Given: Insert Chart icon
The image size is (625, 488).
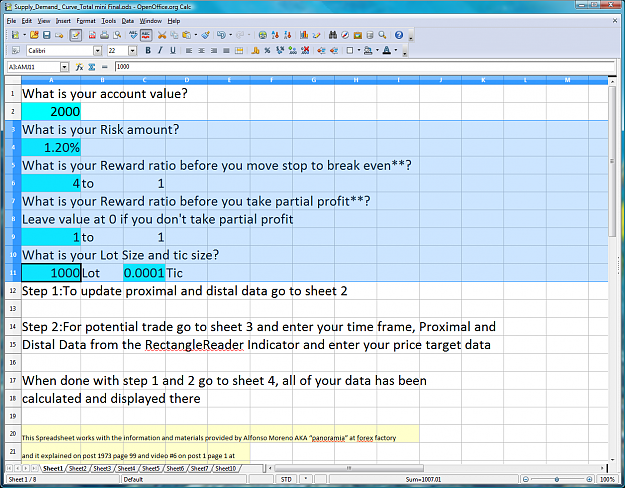Looking at the screenshot, I should point(304,35).
